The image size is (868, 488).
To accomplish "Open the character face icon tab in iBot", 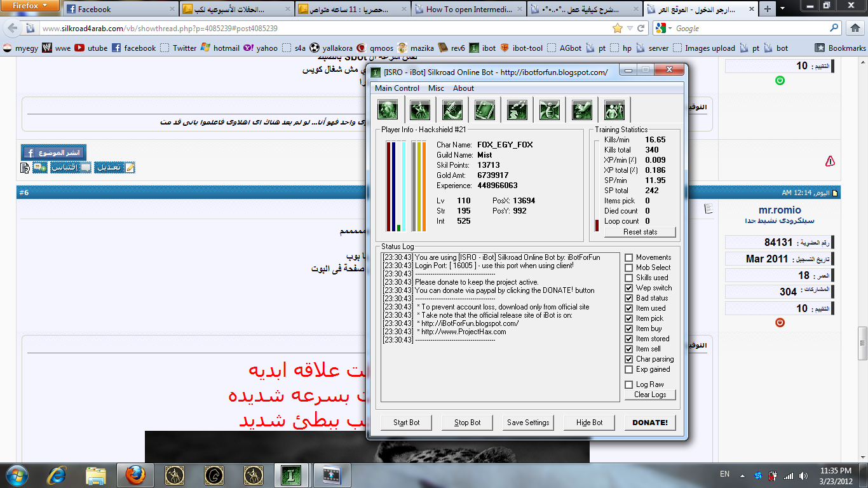I will coord(388,109).
